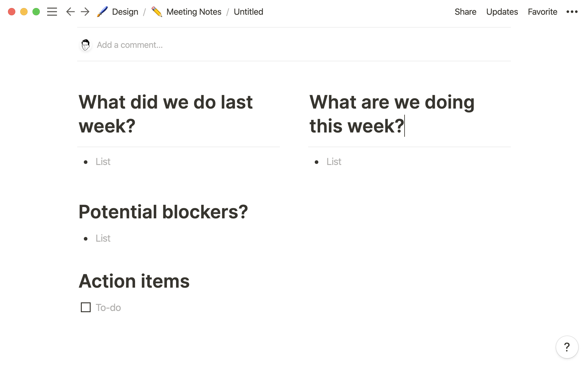
Task: Click the Favorite button
Action: point(542,12)
